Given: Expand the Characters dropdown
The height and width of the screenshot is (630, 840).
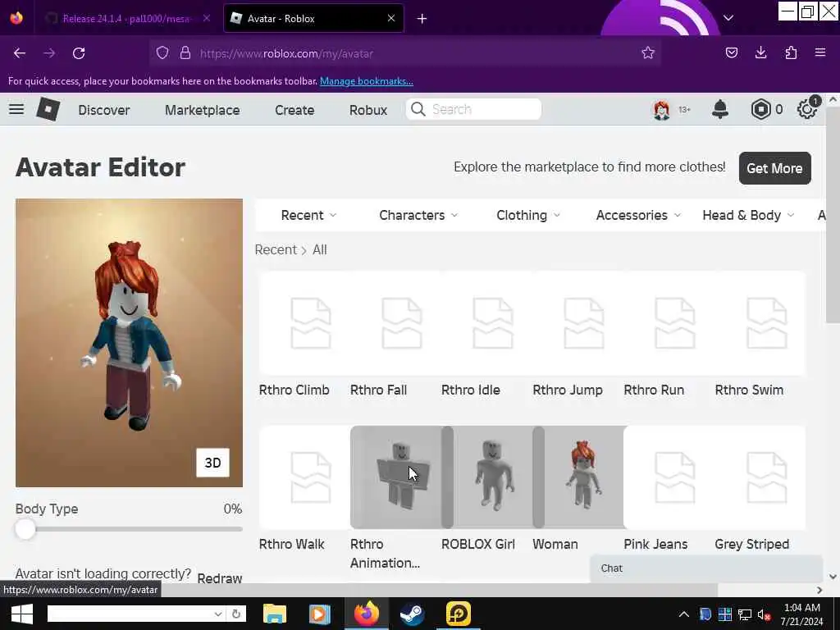Looking at the screenshot, I should (418, 216).
